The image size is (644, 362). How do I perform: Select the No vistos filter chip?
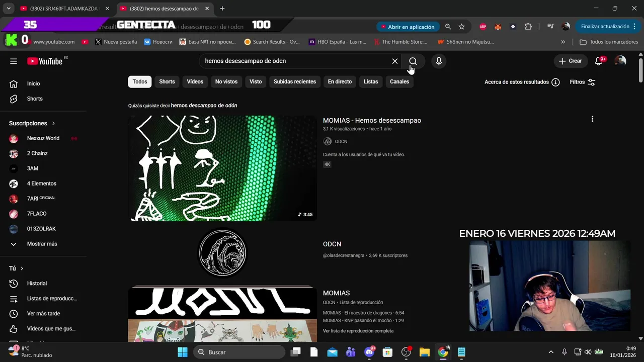[226, 81]
